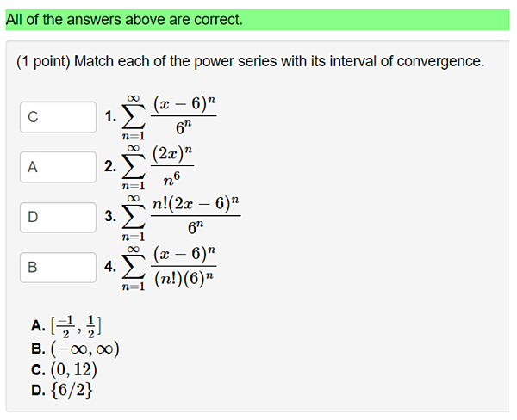Screen dimensions: 517x420
Task: Click the answer box containing C
Action: tap(58, 117)
